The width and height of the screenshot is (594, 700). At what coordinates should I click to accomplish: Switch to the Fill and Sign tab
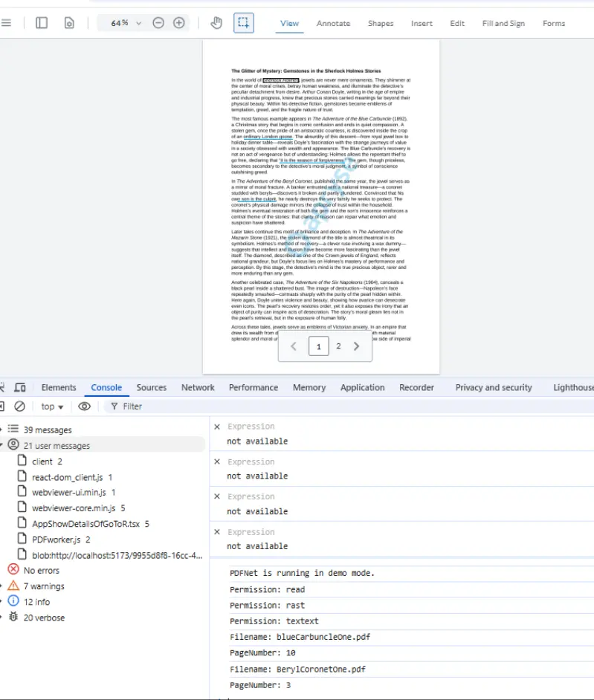(503, 23)
